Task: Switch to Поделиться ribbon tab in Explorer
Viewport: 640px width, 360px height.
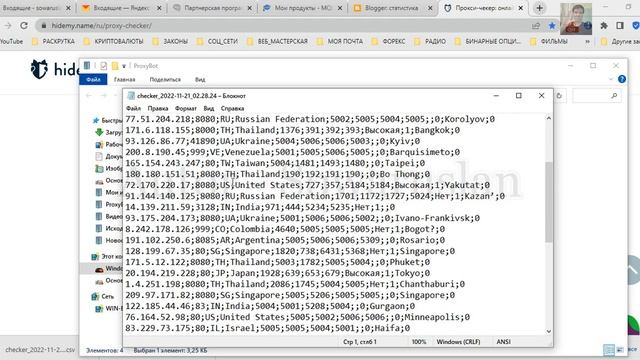Action: [165, 80]
